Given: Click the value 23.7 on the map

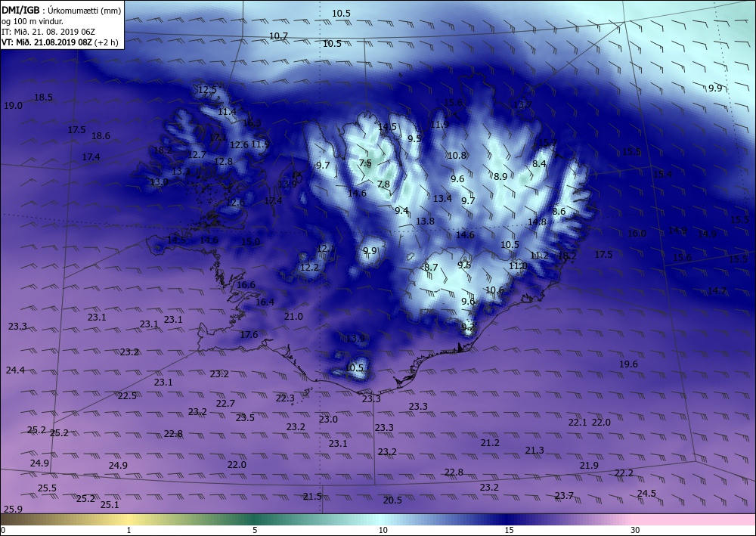Looking at the screenshot, I should 564,496.
